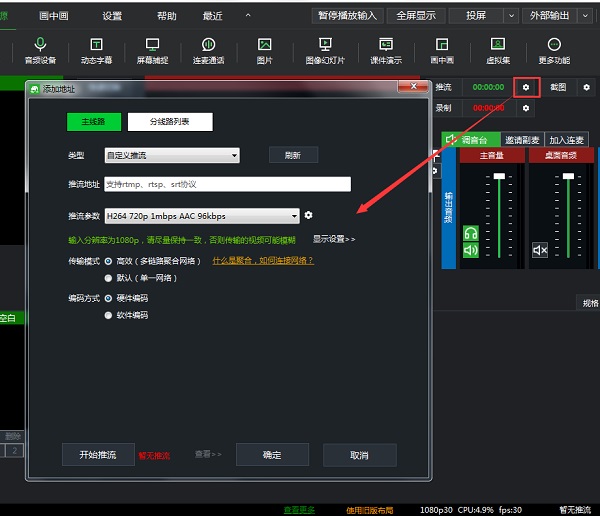This screenshot has height=516, width=600.
Task: Expand the 外部输出 dropdown arrow
Action: [590, 16]
